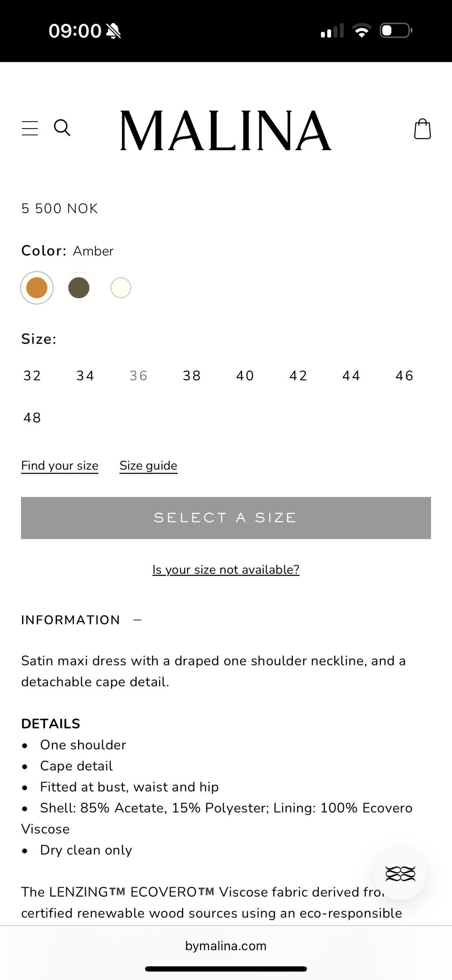Select size 38
Screen dimensions: 452x980
point(192,375)
